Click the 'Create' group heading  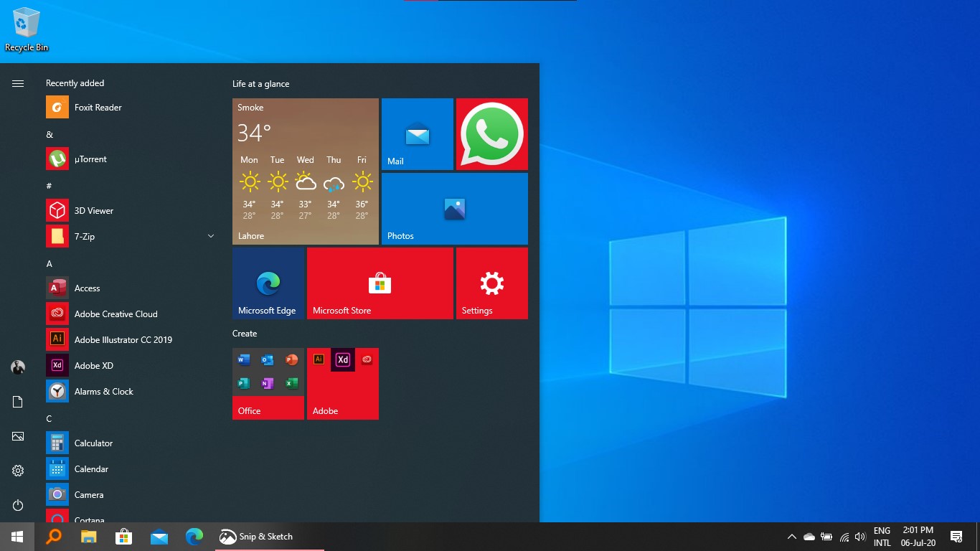click(245, 334)
